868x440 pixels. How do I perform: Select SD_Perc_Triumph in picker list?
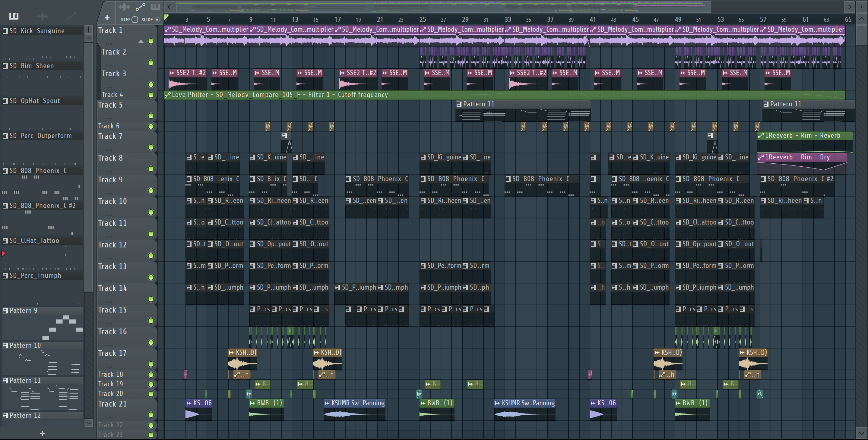(43, 276)
